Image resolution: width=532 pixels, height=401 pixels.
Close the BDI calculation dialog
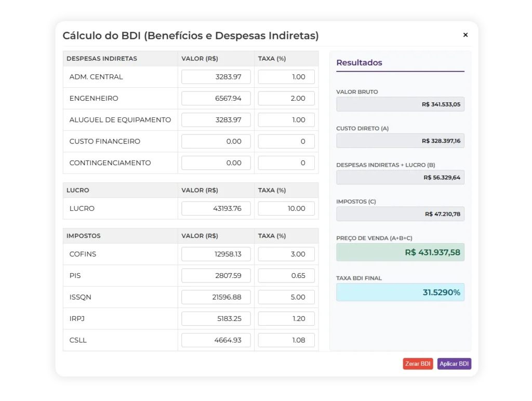(x=465, y=35)
